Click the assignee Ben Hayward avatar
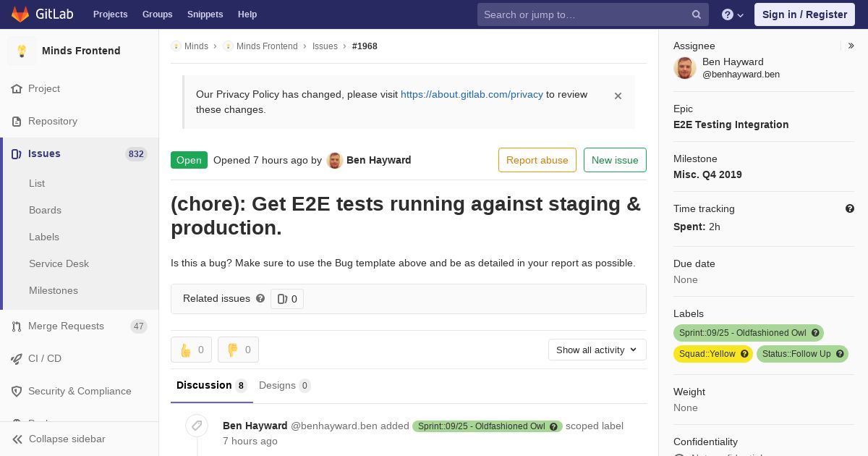The height and width of the screenshot is (456, 868). click(685, 67)
